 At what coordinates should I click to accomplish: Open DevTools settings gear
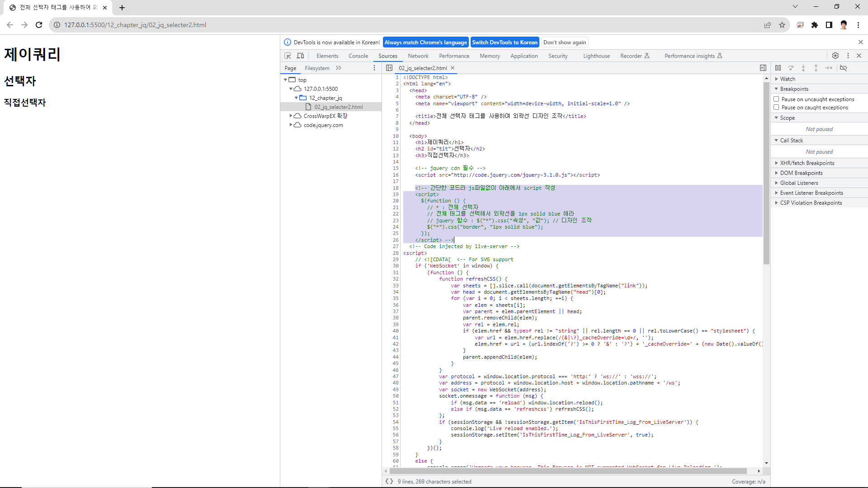(835, 56)
